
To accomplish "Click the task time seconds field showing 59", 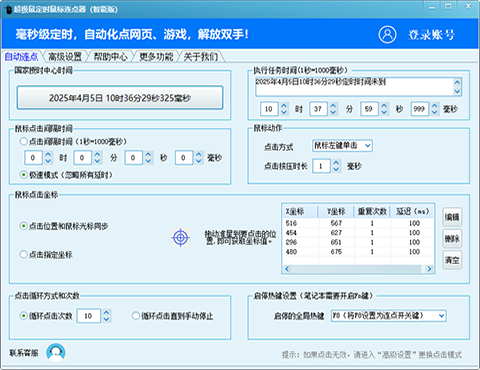I will [369, 109].
